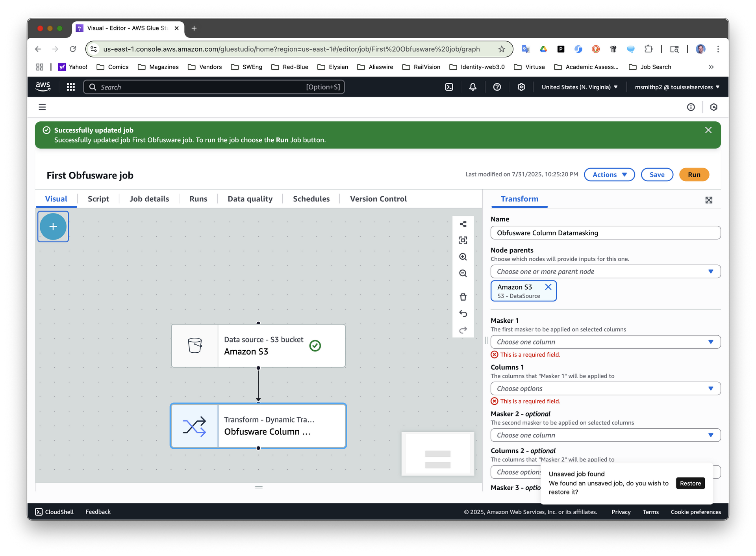The width and height of the screenshot is (756, 556).
Task: Select the Transform panel tab
Action: [x=519, y=199]
